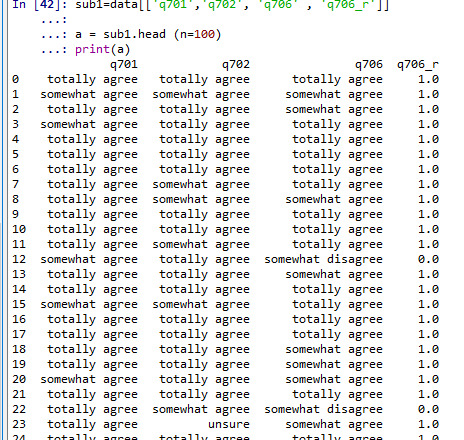The height and width of the screenshot is (440, 464).
Task: Click index label 23 in output
Action: tap(19, 424)
